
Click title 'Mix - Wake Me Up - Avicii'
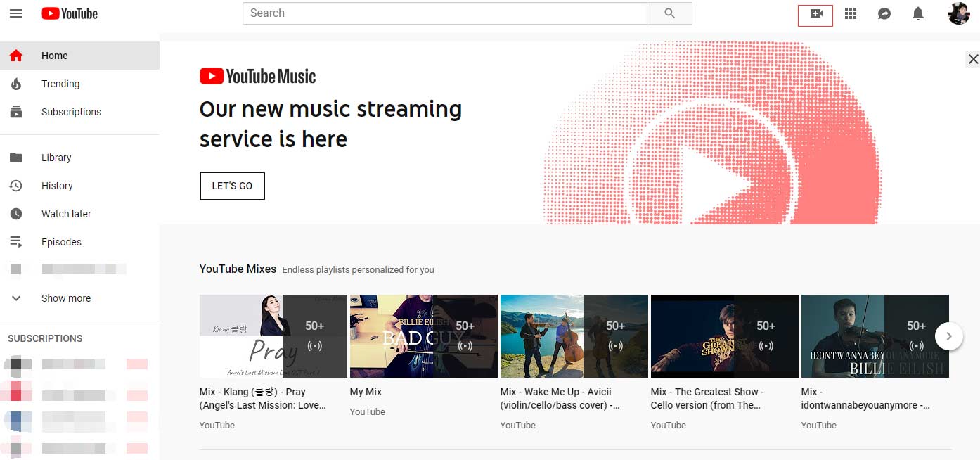click(x=560, y=398)
